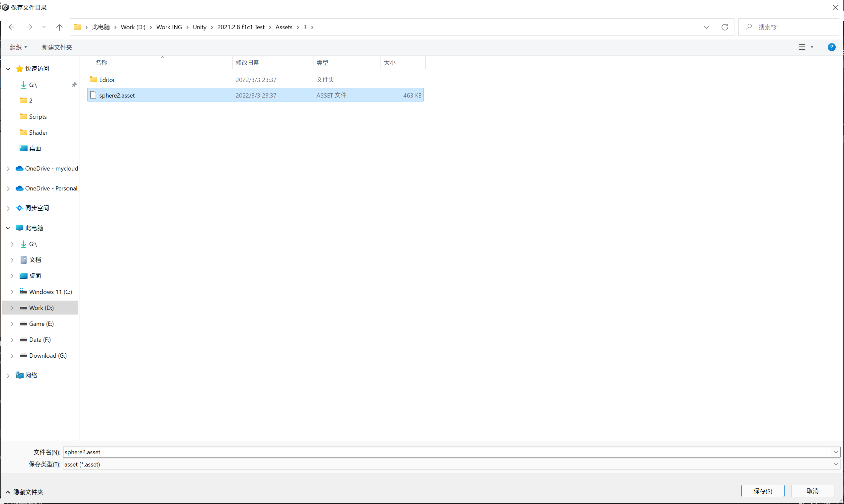Click the back navigation arrow
The height and width of the screenshot is (504, 844).
[11, 27]
